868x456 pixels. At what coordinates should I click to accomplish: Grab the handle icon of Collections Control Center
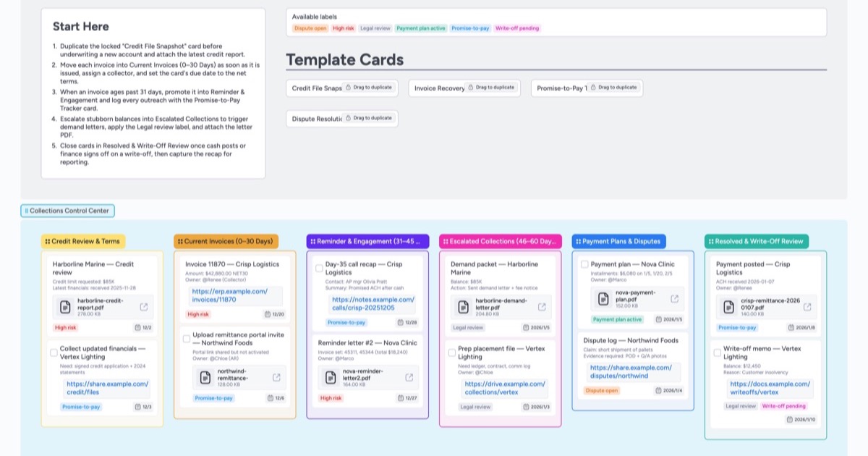coord(27,211)
